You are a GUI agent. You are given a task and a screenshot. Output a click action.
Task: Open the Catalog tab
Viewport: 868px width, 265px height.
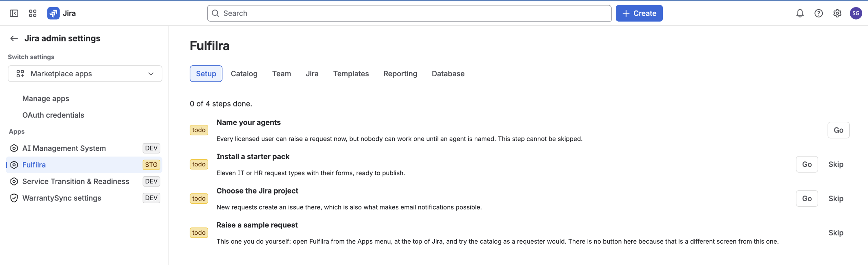click(x=244, y=74)
